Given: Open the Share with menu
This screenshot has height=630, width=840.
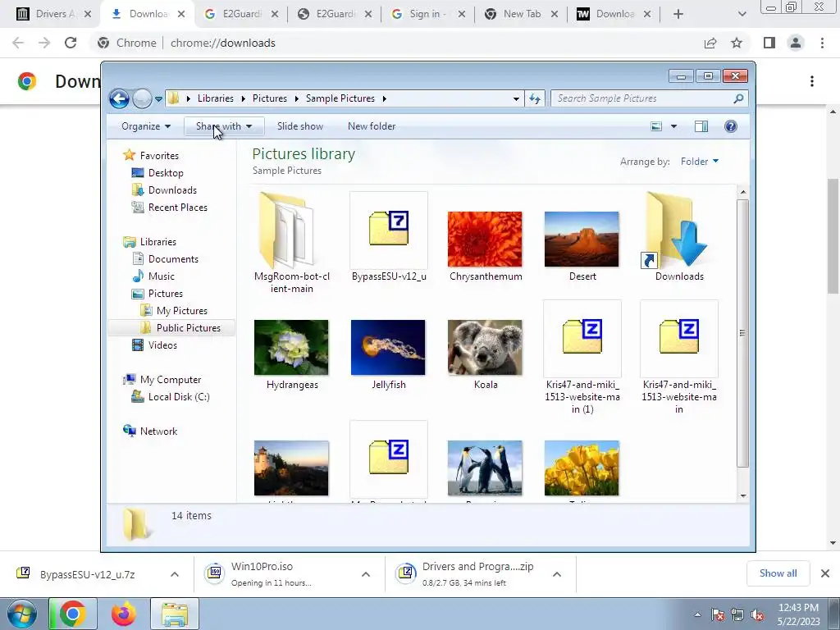Looking at the screenshot, I should point(223,126).
